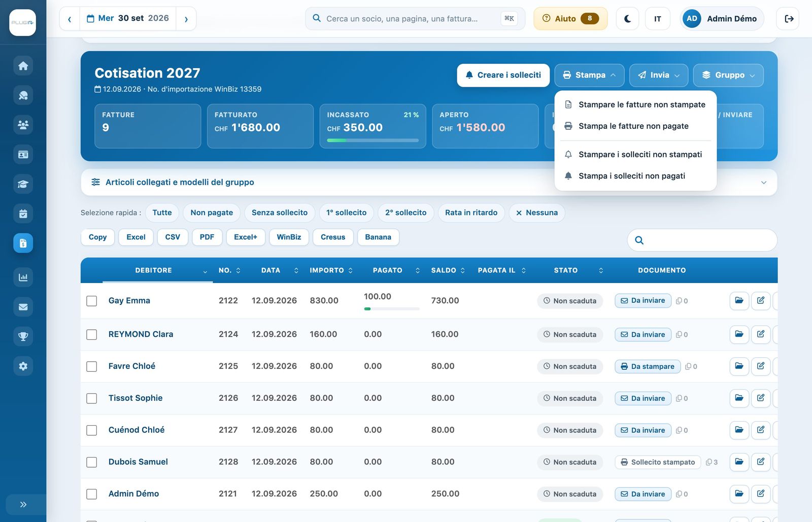Check the Gay Emma row checkbox
812x522 pixels.
(92, 301)
